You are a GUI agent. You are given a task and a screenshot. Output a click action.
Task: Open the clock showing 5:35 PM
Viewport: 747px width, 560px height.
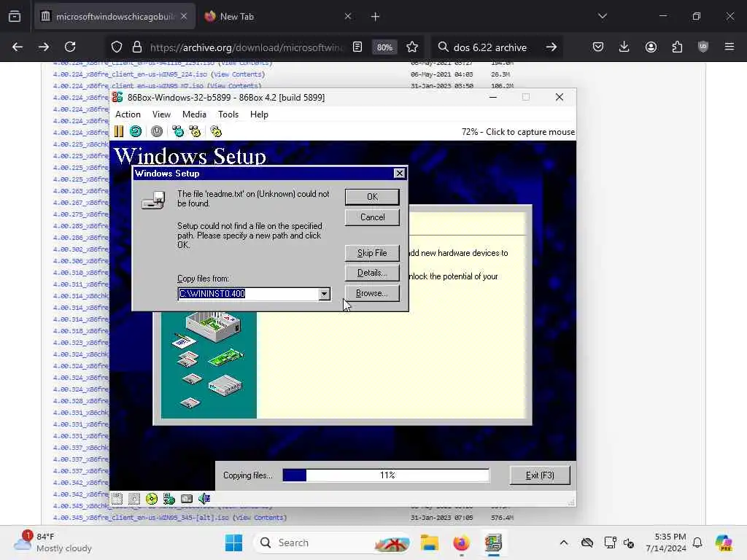point(666,542)
